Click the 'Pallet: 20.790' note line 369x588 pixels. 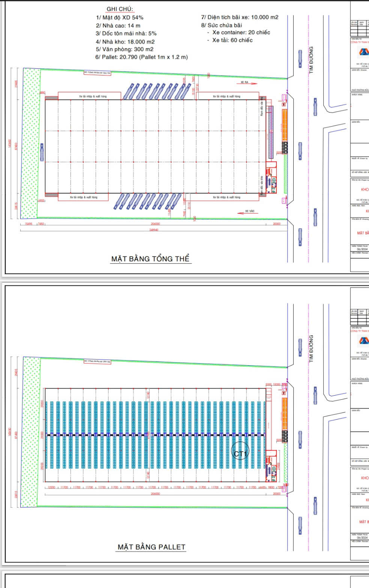coord(141,57)
